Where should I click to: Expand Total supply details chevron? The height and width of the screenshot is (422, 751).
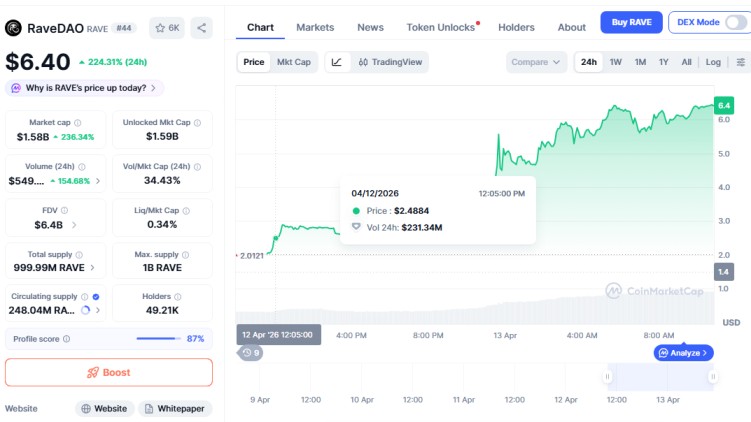(92, 268)
